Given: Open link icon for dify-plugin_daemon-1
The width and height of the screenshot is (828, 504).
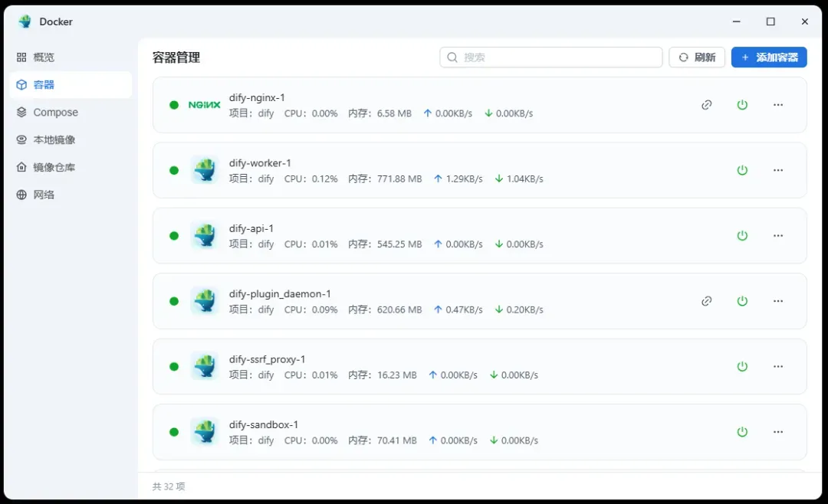Looking at the screenshot, I should (x=707, y=301).
